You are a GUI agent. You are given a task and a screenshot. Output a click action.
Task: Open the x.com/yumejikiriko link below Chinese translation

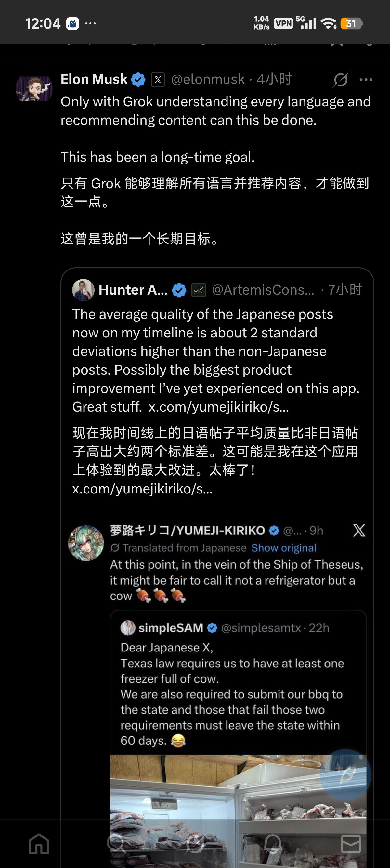click(142, 489)
